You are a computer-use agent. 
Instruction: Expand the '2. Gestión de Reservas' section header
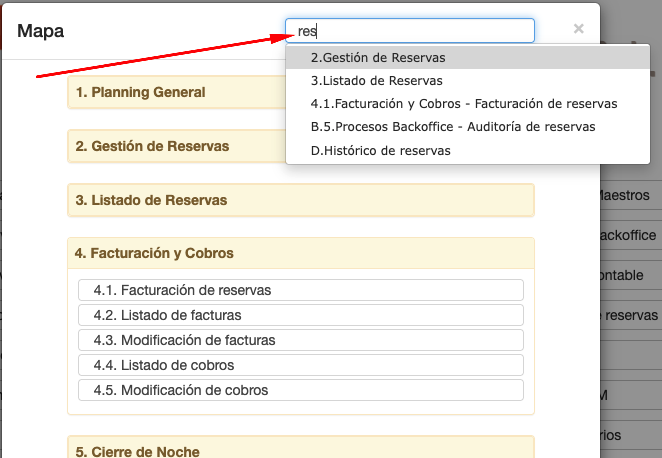pos(153,146)
